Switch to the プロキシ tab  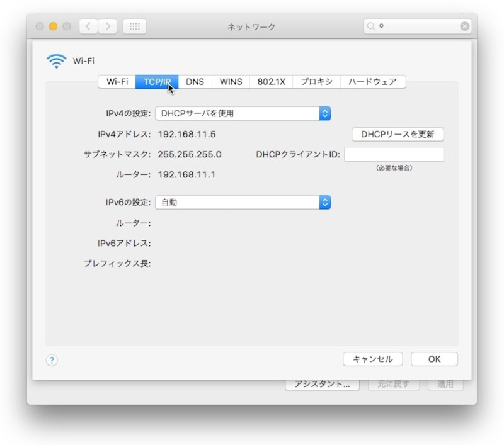point(316,82)
